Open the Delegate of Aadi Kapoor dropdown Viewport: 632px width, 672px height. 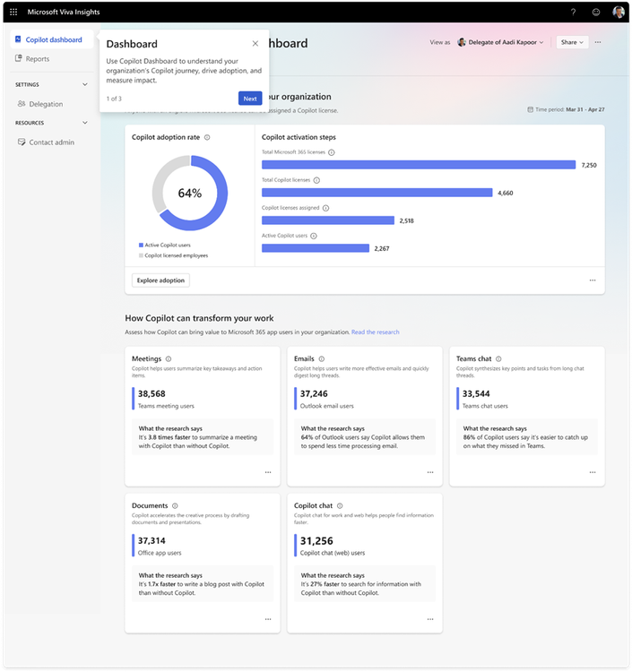coord(501,42)
